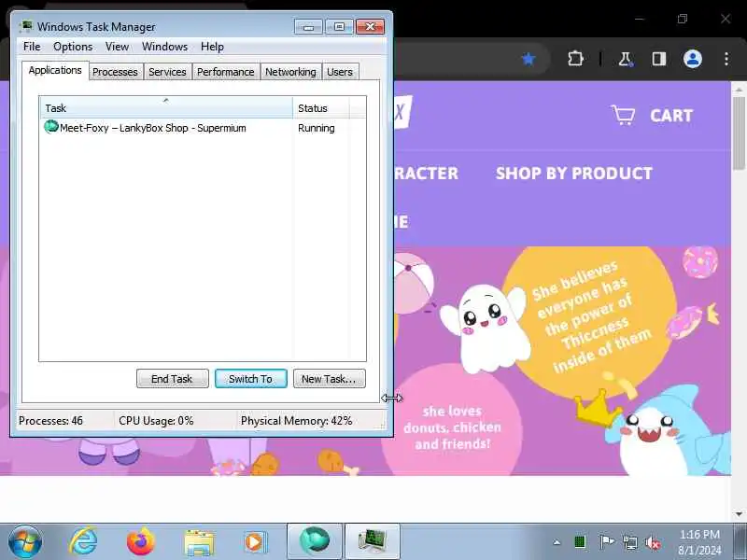Click the New Task... button
Image resolution: width=747 pixels, height=560 pixels.
pos(330,379)
